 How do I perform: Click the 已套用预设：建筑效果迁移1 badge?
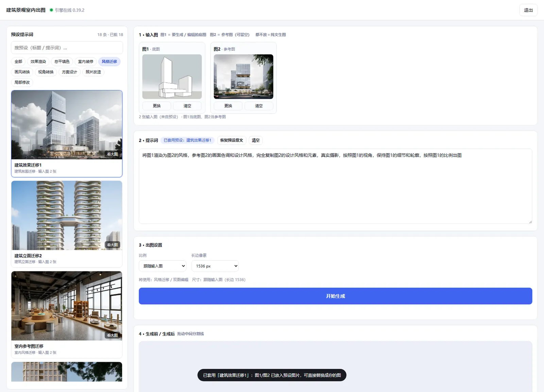click(x=187, y=140)
